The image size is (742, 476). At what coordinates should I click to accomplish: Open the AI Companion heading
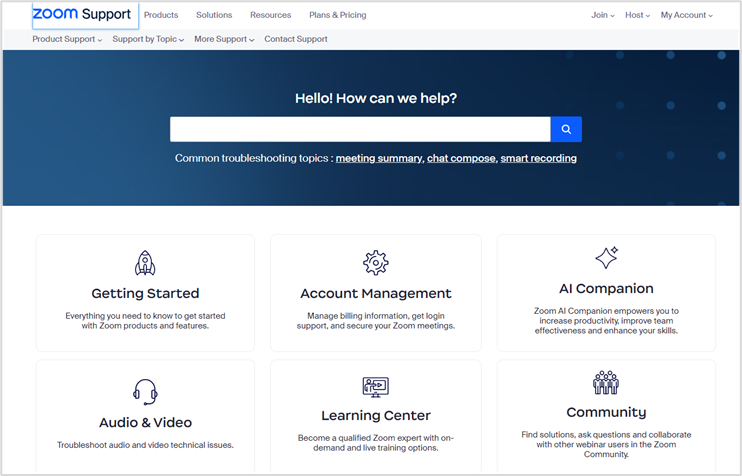point(606,289)
